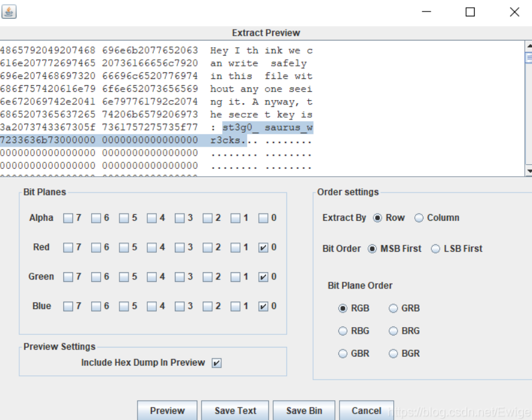
Task: Click the text 'r3cks' in preview
Action: 226,140
